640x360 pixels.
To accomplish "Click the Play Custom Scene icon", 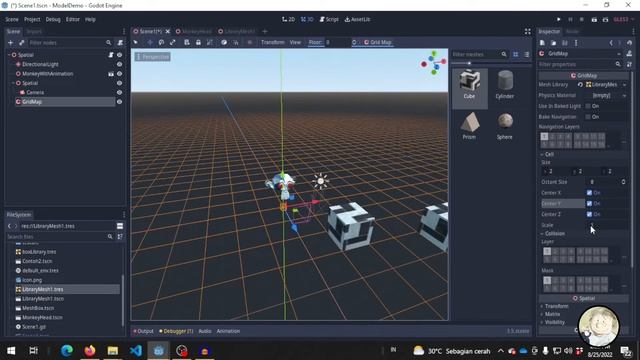I will (x=605, y=19).
